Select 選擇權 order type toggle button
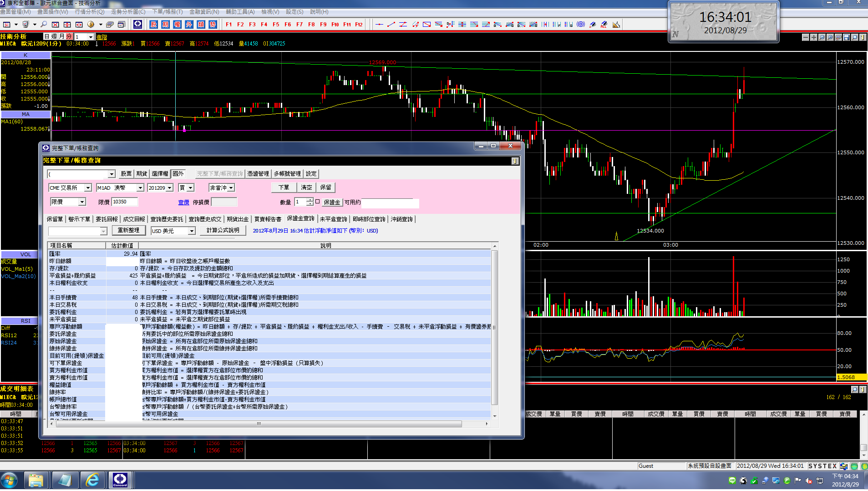Viewport: 868px width, 491px height. point(160,174)
